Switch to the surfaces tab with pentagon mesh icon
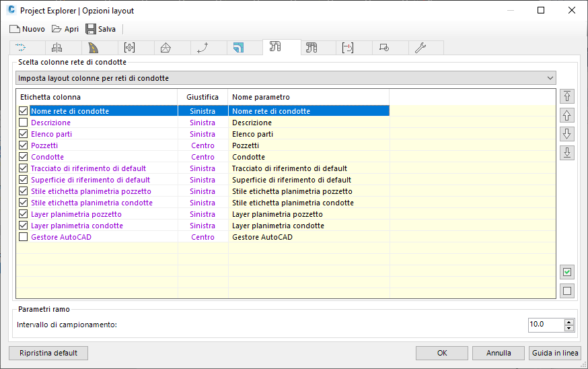 166,48
